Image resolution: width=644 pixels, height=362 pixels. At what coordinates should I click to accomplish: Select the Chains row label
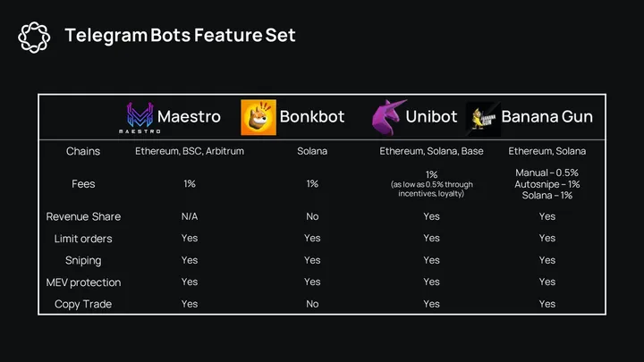pos(83,151)
